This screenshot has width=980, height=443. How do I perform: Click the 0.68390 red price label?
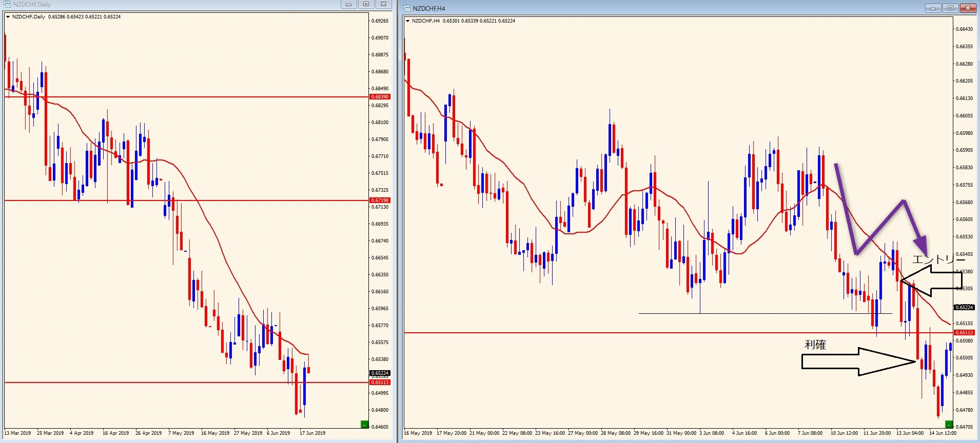(380, 97)
